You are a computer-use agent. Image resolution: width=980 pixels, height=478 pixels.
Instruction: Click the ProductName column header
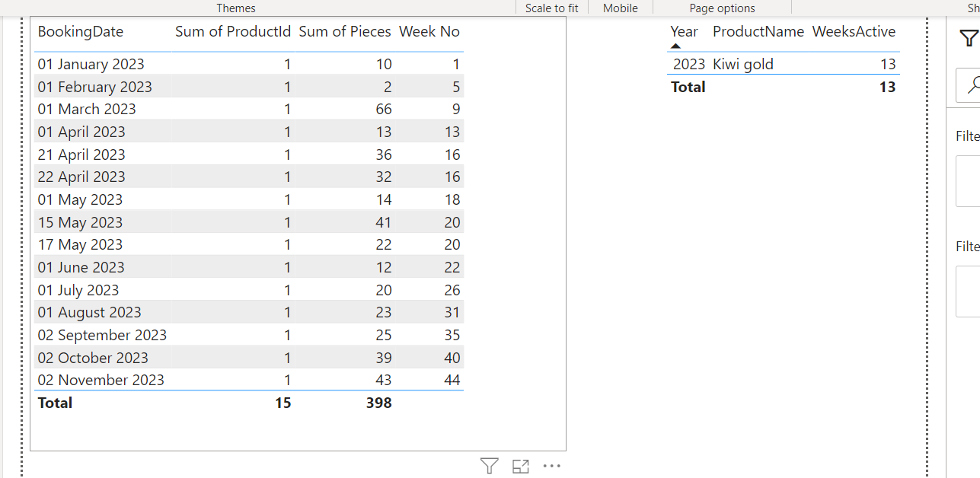[758, 32]
